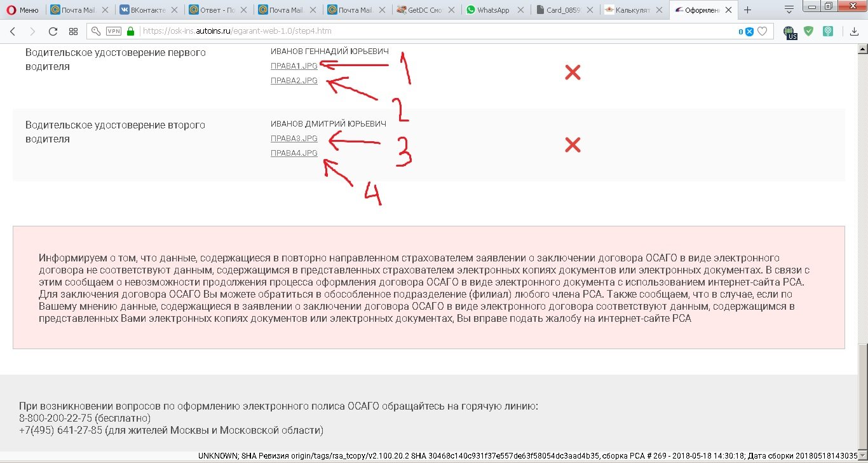Open the ПРАВА2.JPG file link

click(x=294, y=80)
